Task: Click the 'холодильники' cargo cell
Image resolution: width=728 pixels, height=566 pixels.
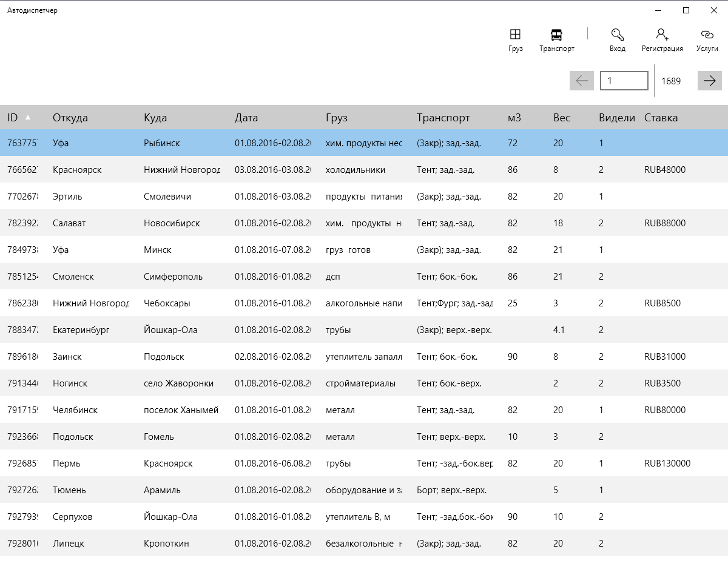Action: [356, 170]
